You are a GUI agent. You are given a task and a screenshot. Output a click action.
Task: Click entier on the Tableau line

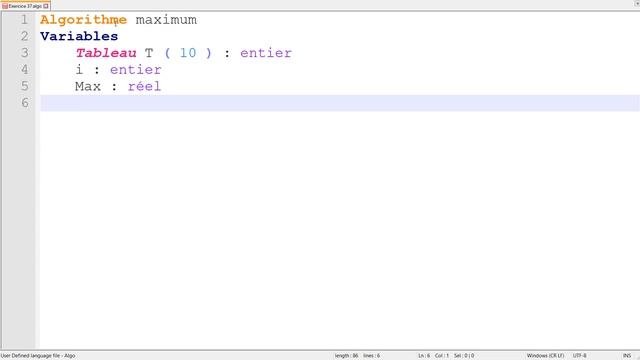tap(266, 53)
